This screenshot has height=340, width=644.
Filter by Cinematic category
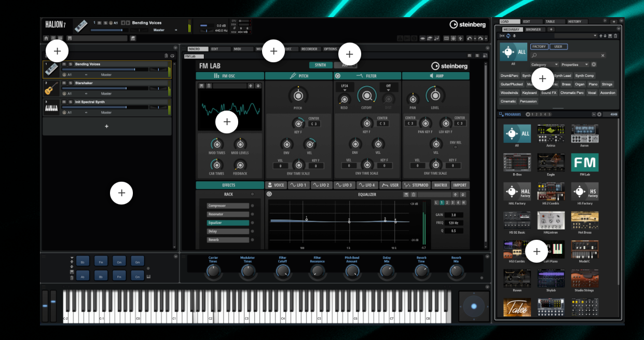tap(508, 101)
